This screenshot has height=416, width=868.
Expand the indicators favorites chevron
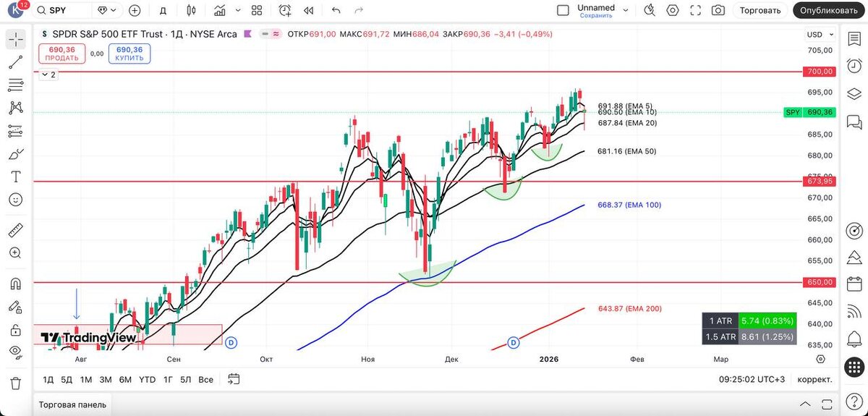pos(238,10)
